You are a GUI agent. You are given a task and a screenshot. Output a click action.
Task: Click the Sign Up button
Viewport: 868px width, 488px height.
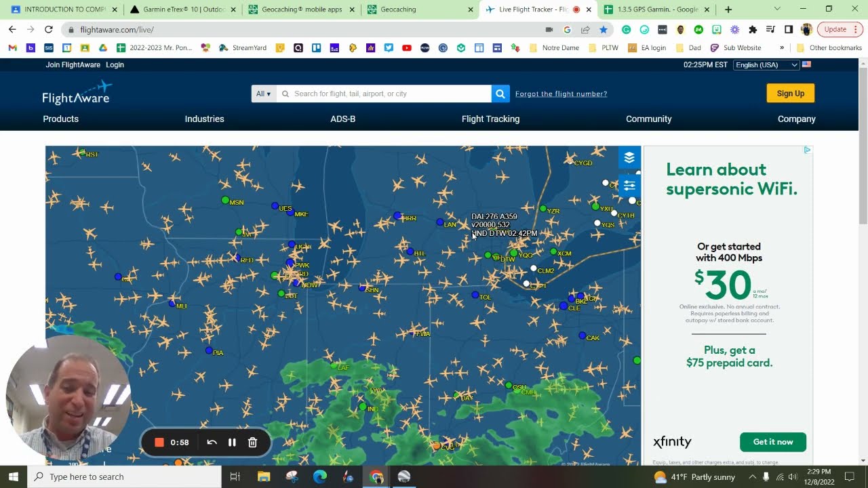[791, 94]
